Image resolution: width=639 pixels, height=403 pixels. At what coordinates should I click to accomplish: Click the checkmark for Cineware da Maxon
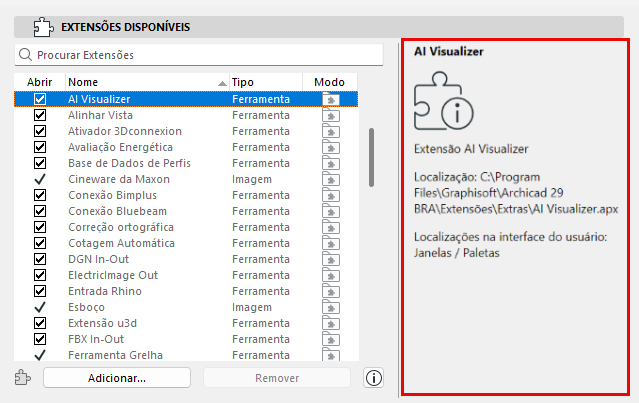point(40,179)
